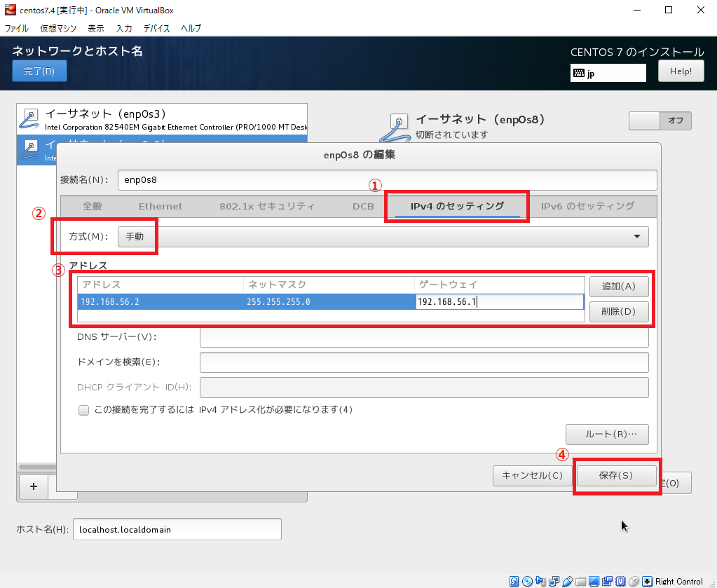Select the イーサネット (enp0s3) list entry

click(x=161, y=119)
